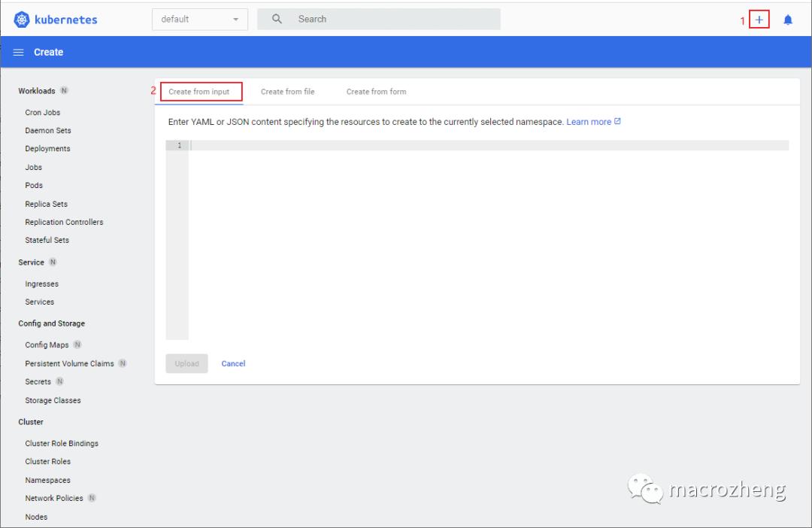This screenshot has width=812, height=528.
Task: Click the Kubernetes logo
Action: click(x=22, y=20)
